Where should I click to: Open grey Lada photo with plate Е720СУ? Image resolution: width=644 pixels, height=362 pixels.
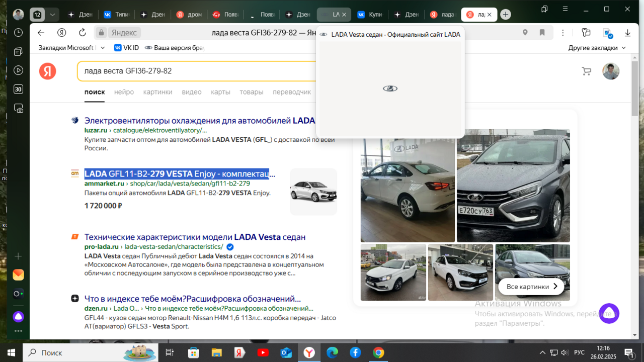(x=513, y=186)
